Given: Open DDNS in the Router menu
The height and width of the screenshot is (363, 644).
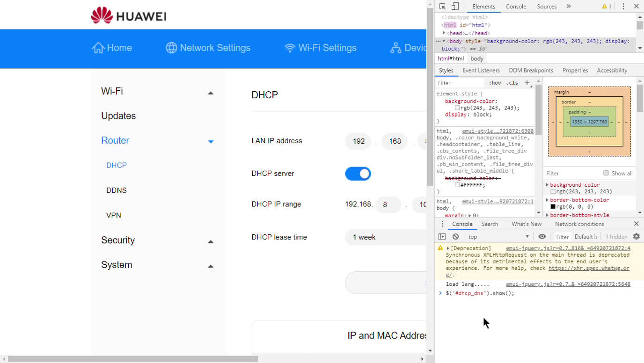Looking at the screenshot, I should tap(117, 190).
